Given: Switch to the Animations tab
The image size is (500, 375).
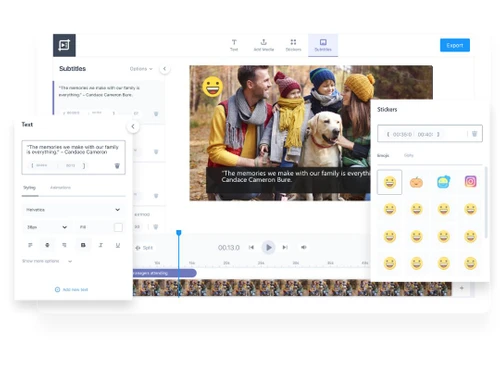Looking at the screenshot, I should pos(60,187).
